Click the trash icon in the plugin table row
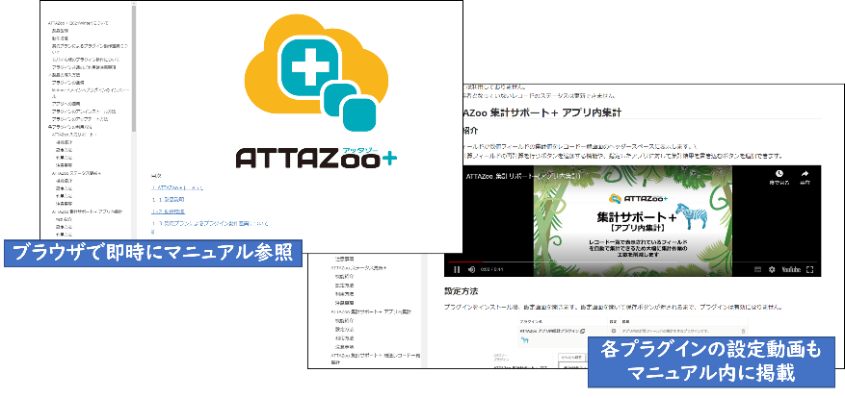Viewport: 845px width, 398px height. tap(744, 331)
